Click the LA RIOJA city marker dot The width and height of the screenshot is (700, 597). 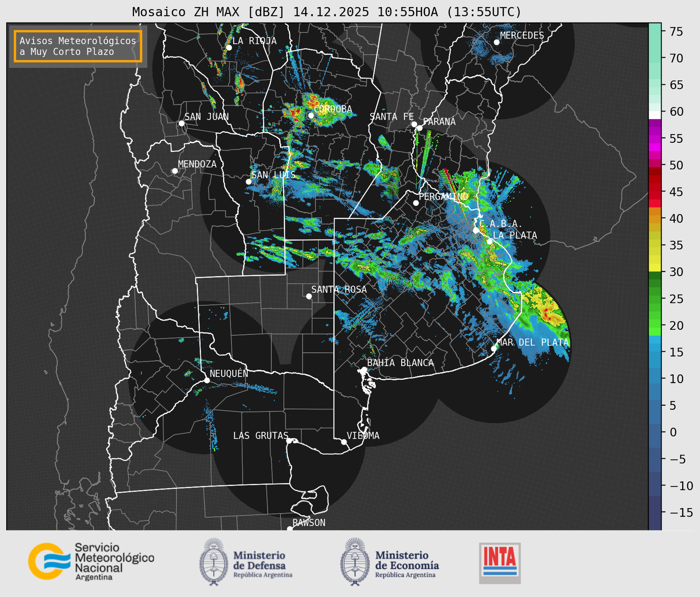229,48
